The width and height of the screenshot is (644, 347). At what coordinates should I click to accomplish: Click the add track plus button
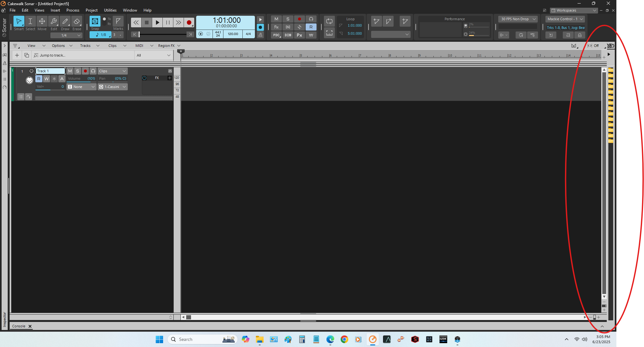(x=17, y=55)
